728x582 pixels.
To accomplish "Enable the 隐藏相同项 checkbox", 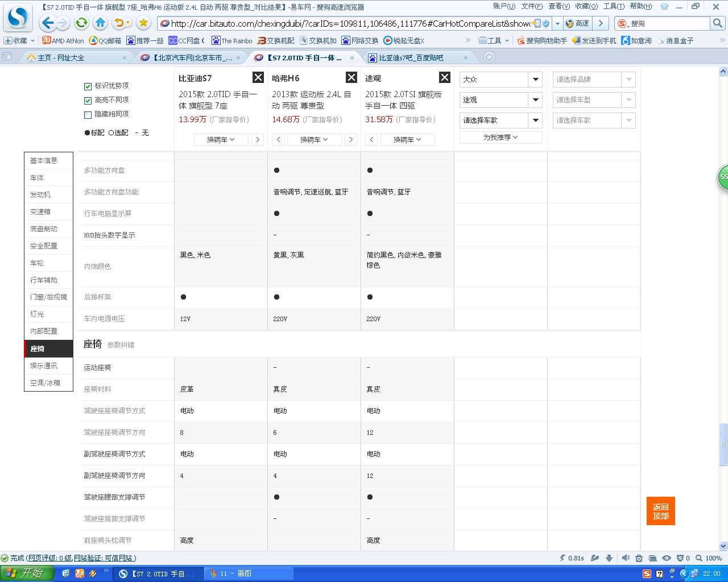I will click(88, 115).
